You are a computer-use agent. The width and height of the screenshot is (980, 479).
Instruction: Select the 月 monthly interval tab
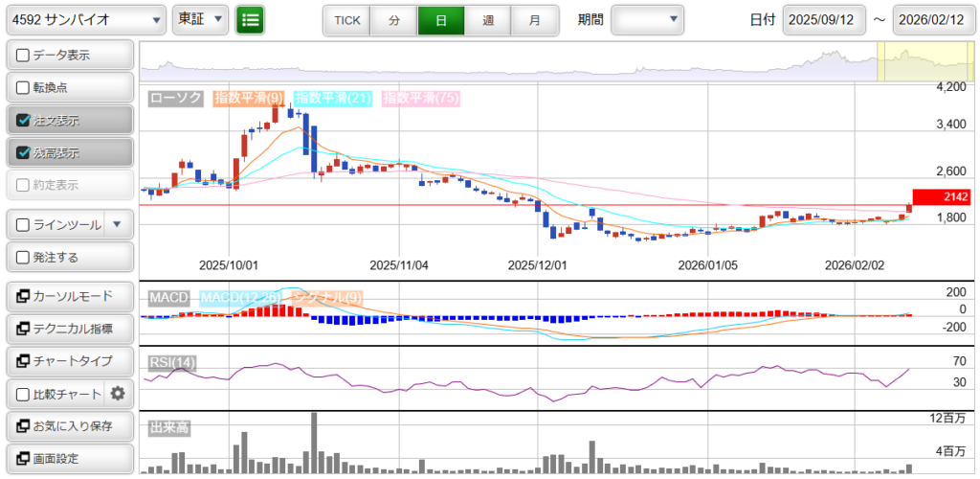[x=534, y=20]
